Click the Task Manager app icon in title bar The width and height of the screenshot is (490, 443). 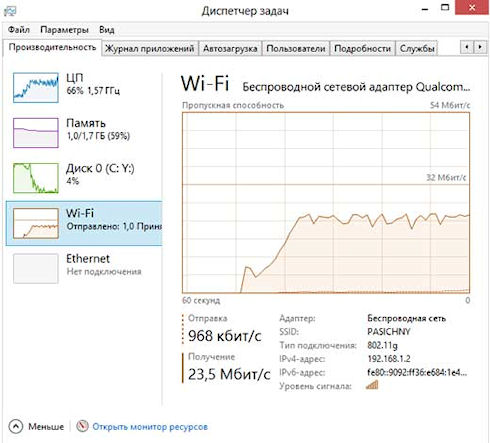coord(10,11)
